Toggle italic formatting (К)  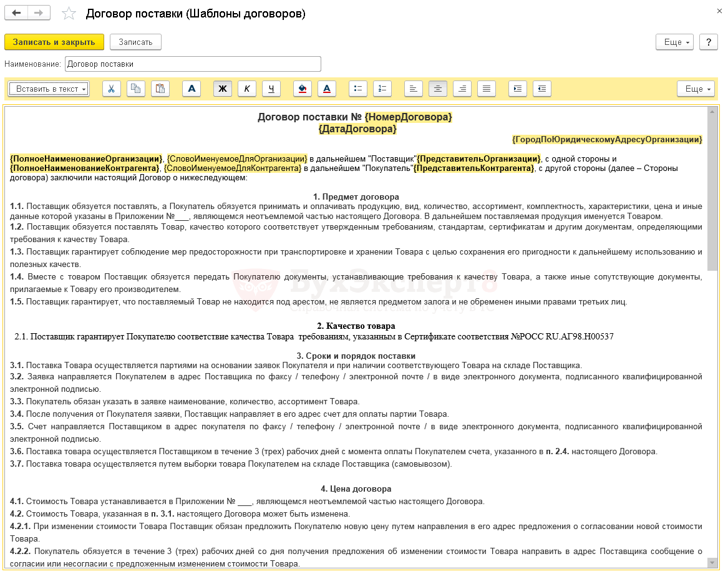(247, 89)
